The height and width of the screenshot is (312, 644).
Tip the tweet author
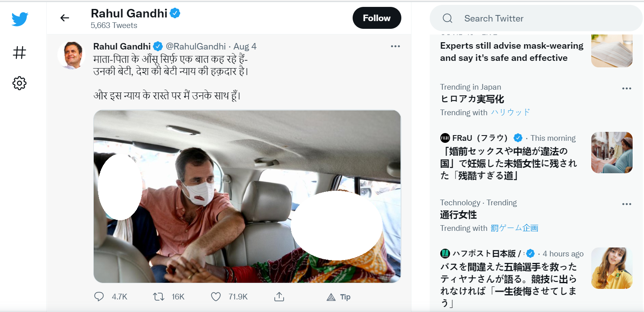(339, 297)
